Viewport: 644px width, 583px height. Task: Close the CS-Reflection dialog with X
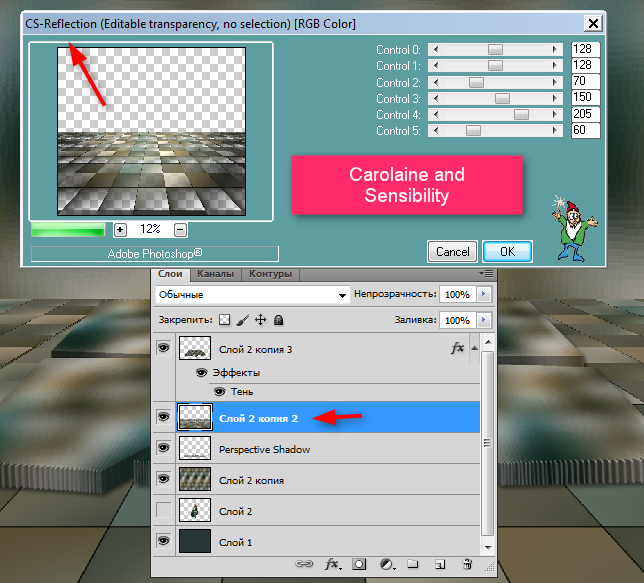point(593,23)
